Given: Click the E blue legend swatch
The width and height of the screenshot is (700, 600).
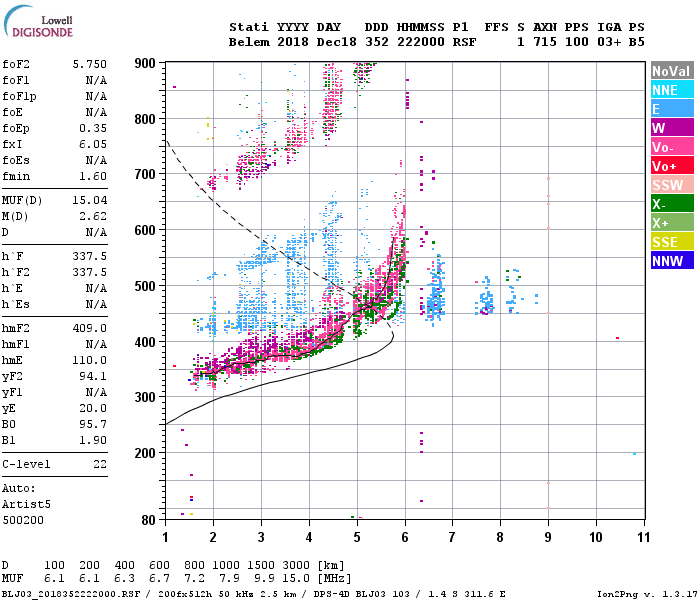Looking at the screenshot, I should pos(672,109).
